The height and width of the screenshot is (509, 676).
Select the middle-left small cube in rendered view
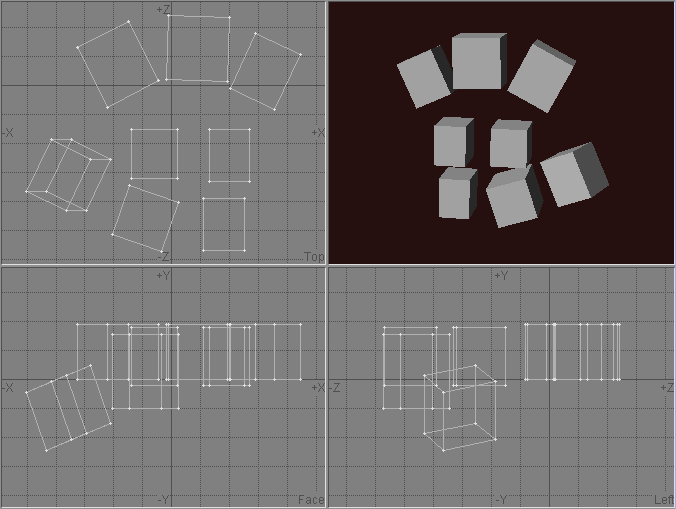click(454, 142)
